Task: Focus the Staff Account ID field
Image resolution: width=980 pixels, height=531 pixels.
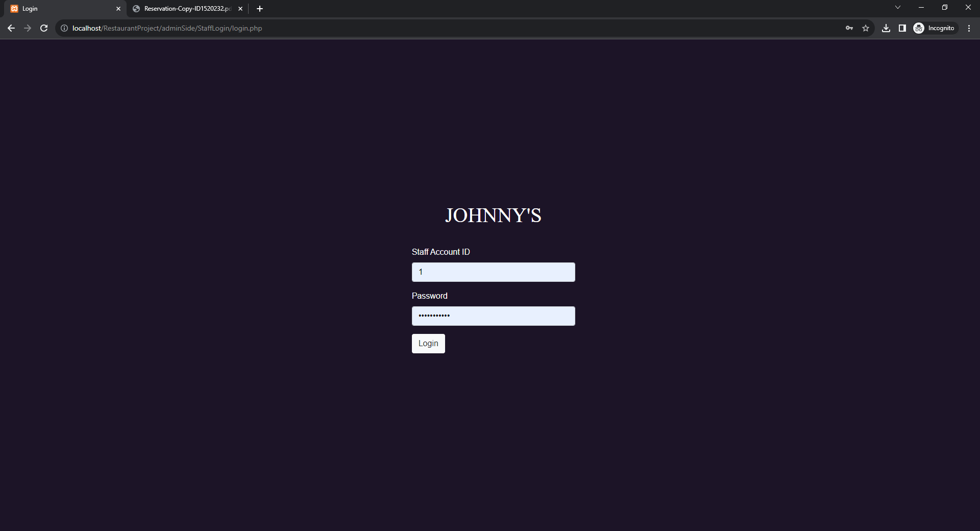Action: [x=494, y=272]
